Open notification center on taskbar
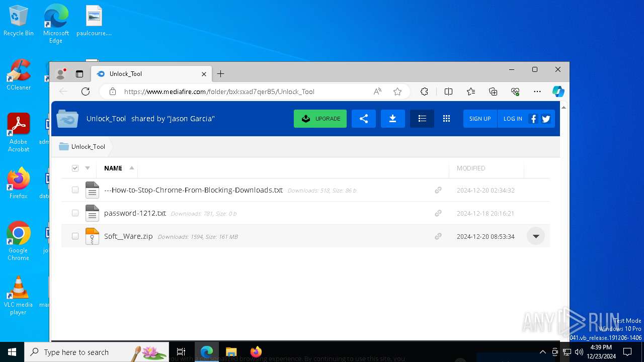Viewport: 644px width, 362px height. (627, 352)
